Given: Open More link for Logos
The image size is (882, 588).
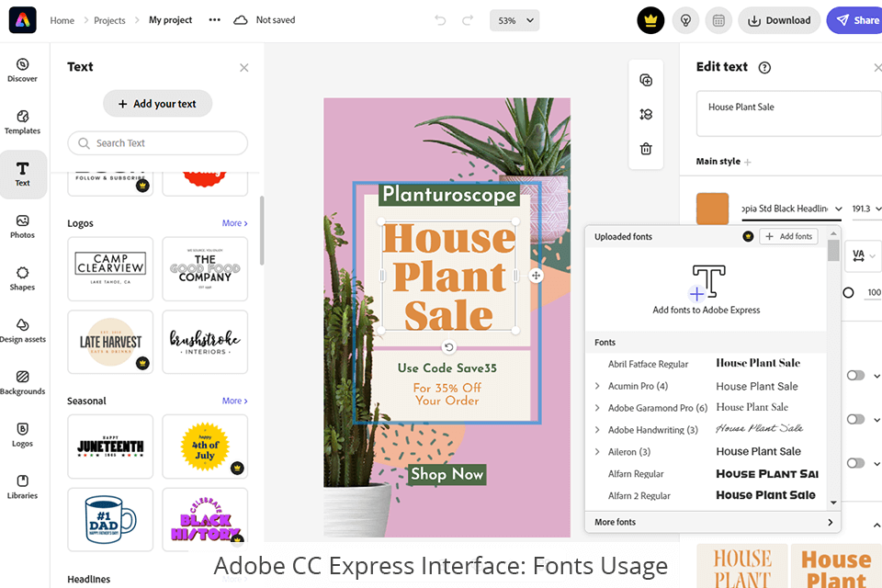Looking at the screenshot, I should tap(234, 223).
